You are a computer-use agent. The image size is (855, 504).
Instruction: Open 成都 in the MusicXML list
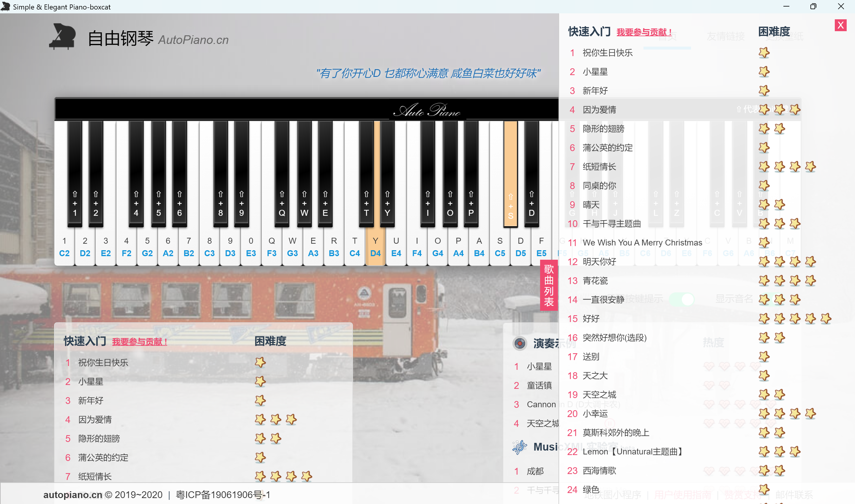535,471
